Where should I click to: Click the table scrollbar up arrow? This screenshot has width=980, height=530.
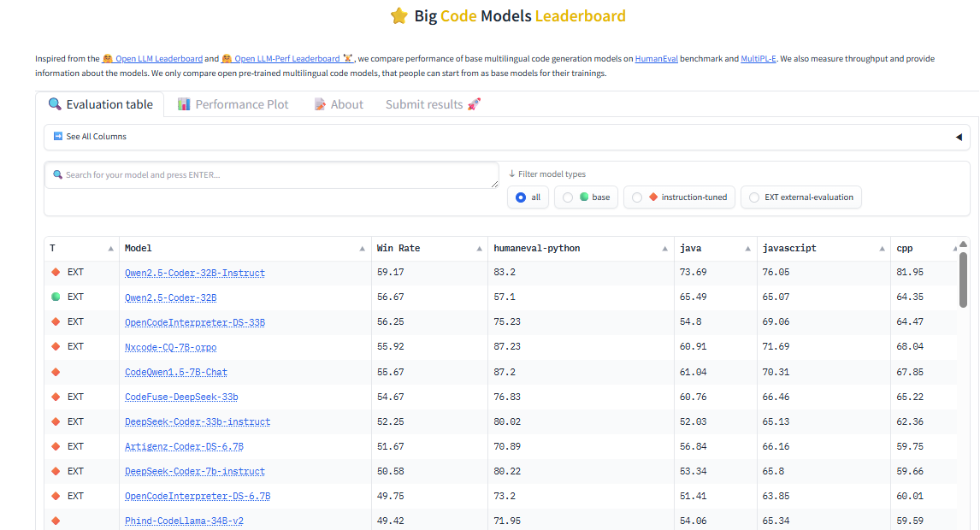[963, 244]
